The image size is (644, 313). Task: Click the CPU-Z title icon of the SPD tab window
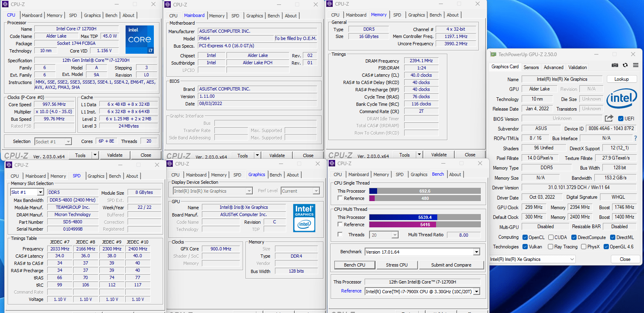coord(9,165)
